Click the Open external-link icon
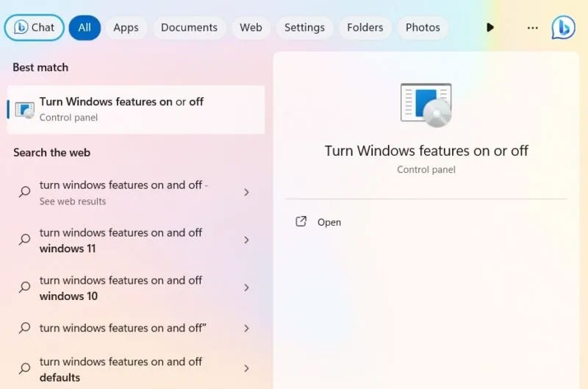588x389 pixels. coord(301,221)
